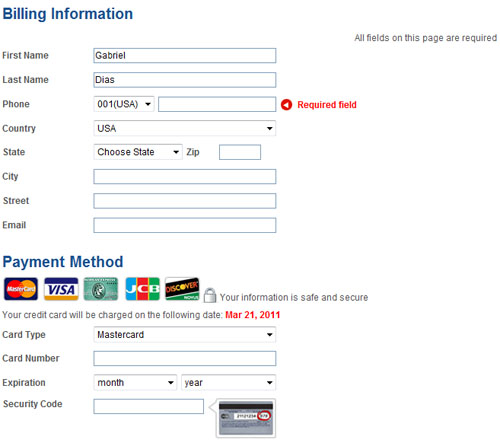Click the Card Number input field
Image resolution: width=500 pixels, height=446 pixels.
pyautogui.click(x=185, y=359)
